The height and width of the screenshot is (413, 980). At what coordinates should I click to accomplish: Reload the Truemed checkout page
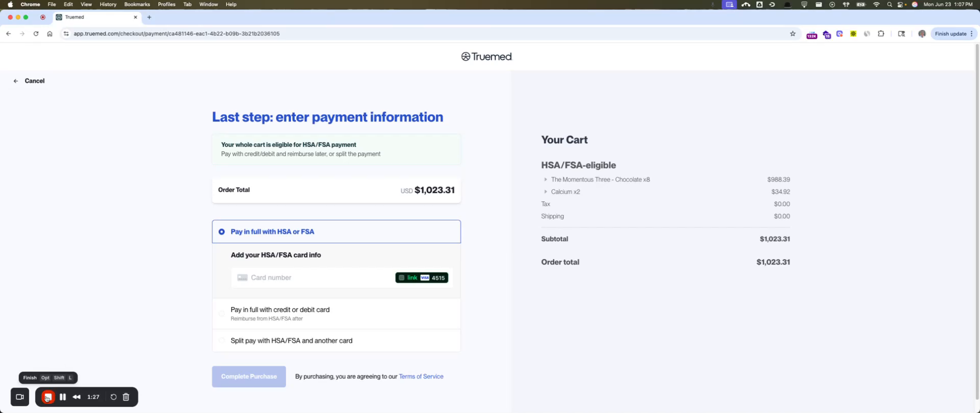pyautogui.click(x=36, y=34)
